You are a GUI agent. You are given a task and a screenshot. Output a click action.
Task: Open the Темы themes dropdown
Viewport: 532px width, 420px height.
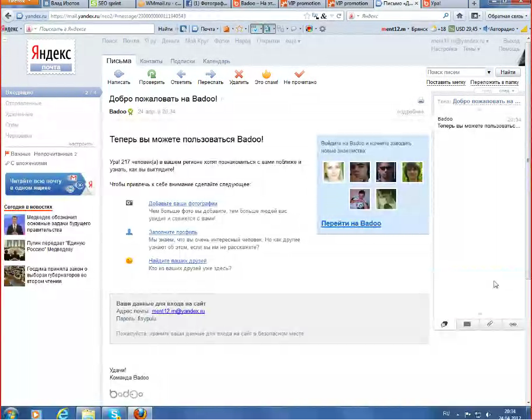point(471,49)
